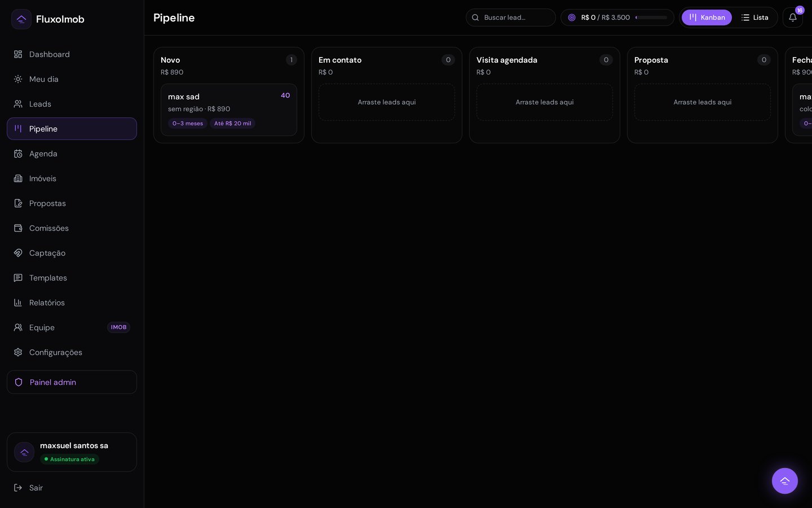Click the Configurações gear icon
This screenshot has width=812, height=508.
(x=18, y=352)
